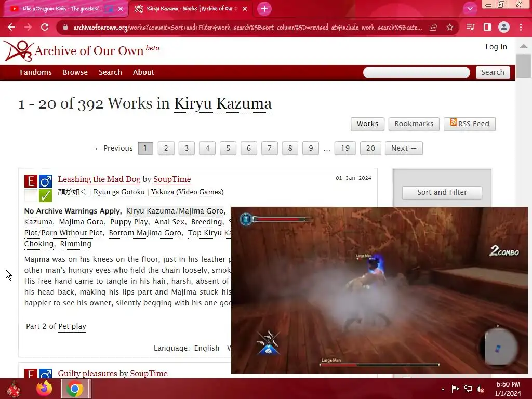Reload the current page
Viewport: 532px width, 399px height.
pos(45,27)
